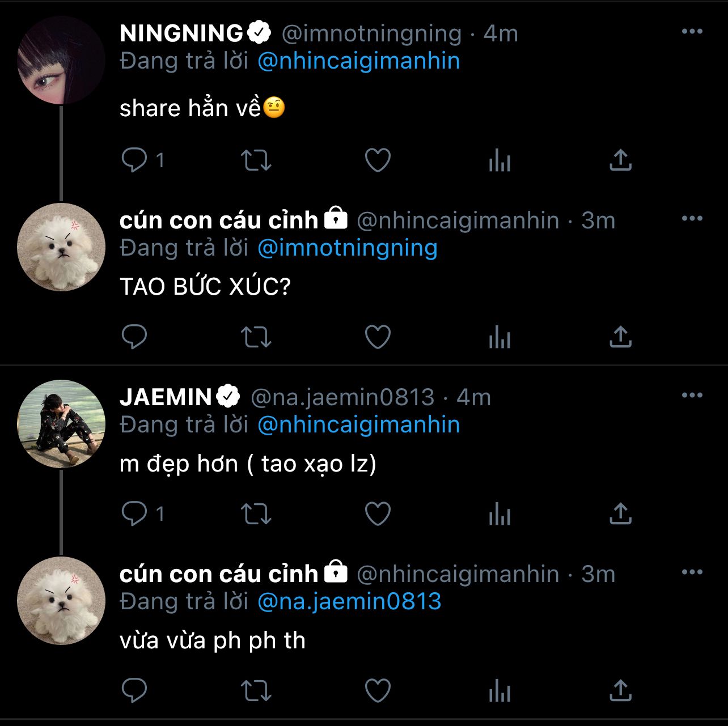
Task: Open @nhincaigimanhin mention under NINGNING
Action: click(358, 61)
